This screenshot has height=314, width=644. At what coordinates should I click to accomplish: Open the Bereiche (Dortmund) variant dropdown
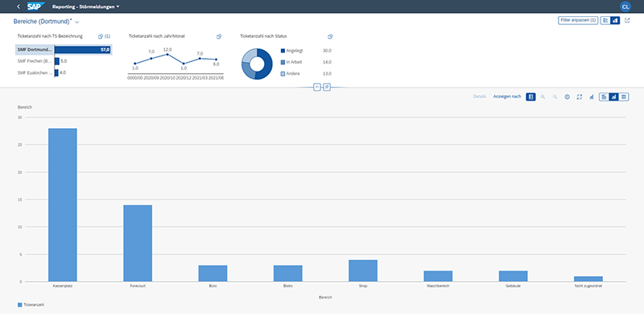[77, 22]
